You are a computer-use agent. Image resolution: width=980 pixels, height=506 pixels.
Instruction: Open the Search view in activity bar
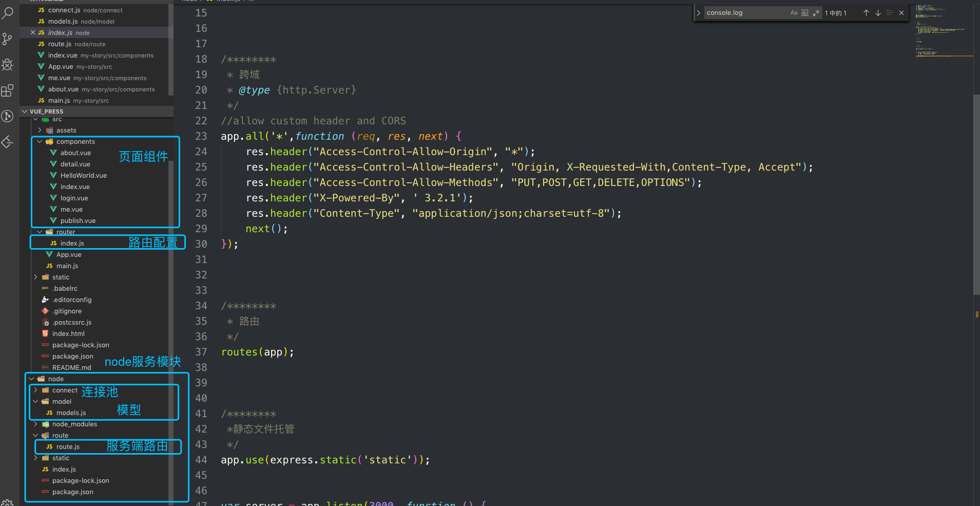(x=8, y=13)
